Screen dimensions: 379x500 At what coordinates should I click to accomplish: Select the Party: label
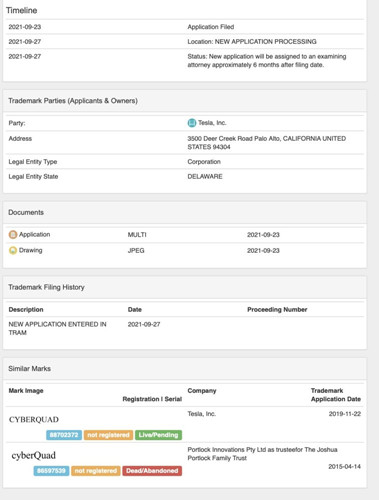(17, 123)
